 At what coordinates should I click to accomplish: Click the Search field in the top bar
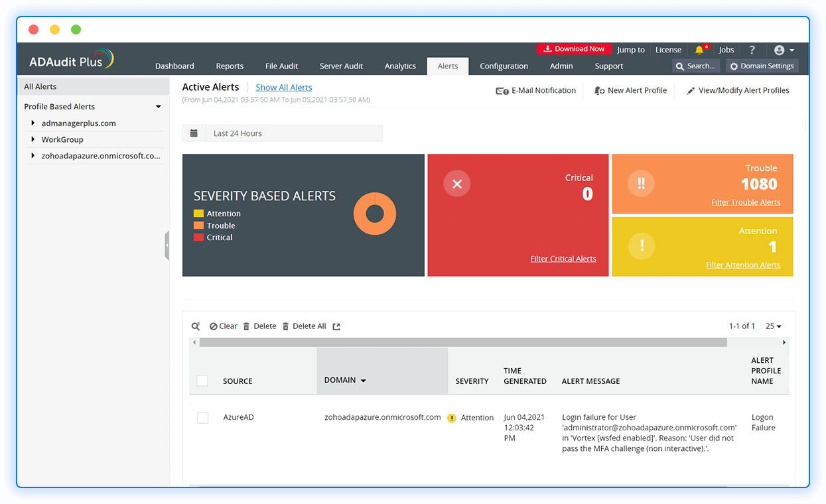tap(696, 66)
